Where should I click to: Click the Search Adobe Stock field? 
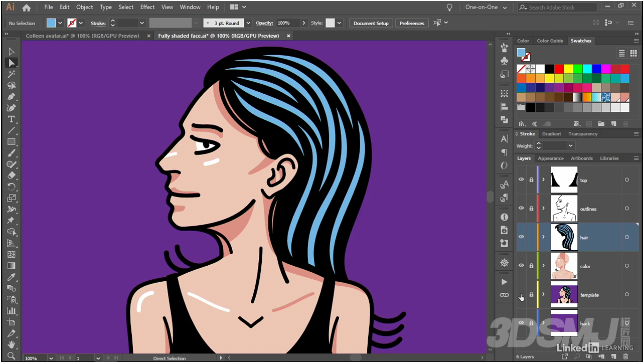557,8
